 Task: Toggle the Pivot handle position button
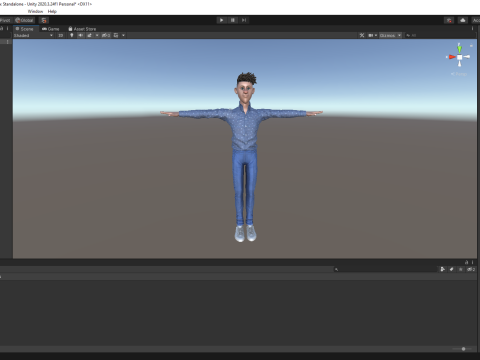(6, 20)
